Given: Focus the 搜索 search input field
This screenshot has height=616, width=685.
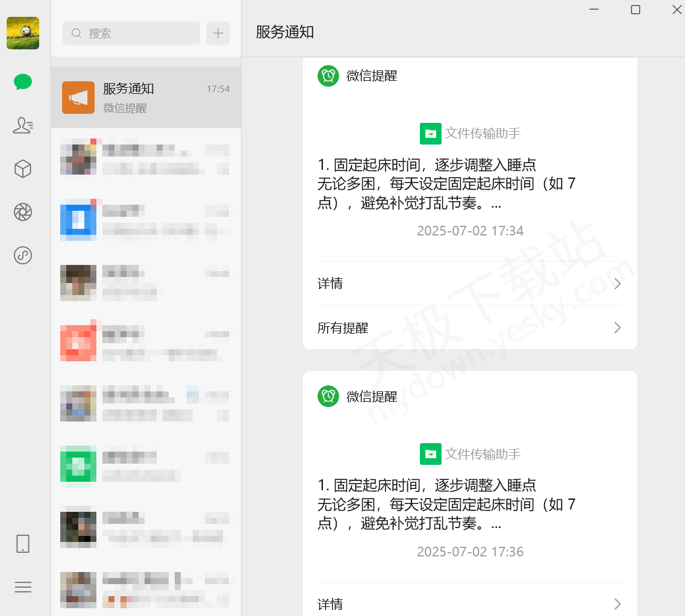Looking at the screenshot, I should coord(131,33).
